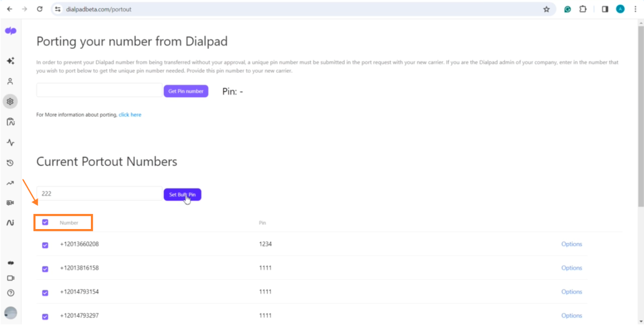644x325 pixels.
Task: Open Options for +12014793297
Action: 571,316
